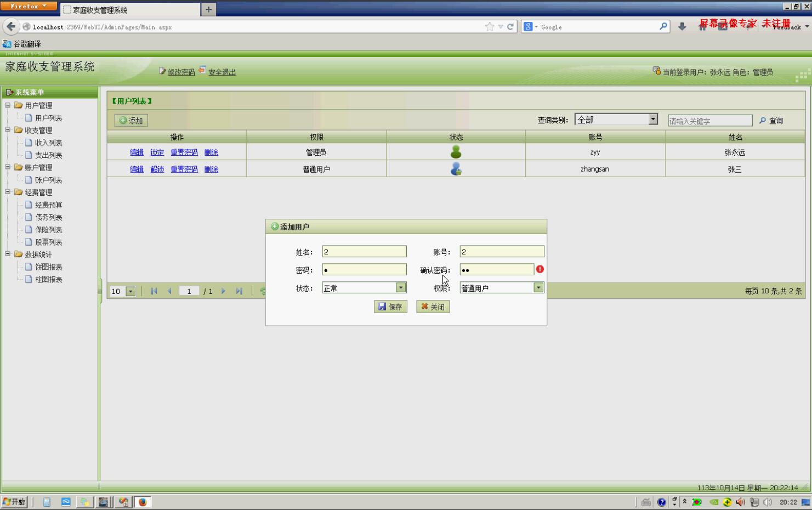
Task: Click the previous page arrow icon
Action: point(169,291)
